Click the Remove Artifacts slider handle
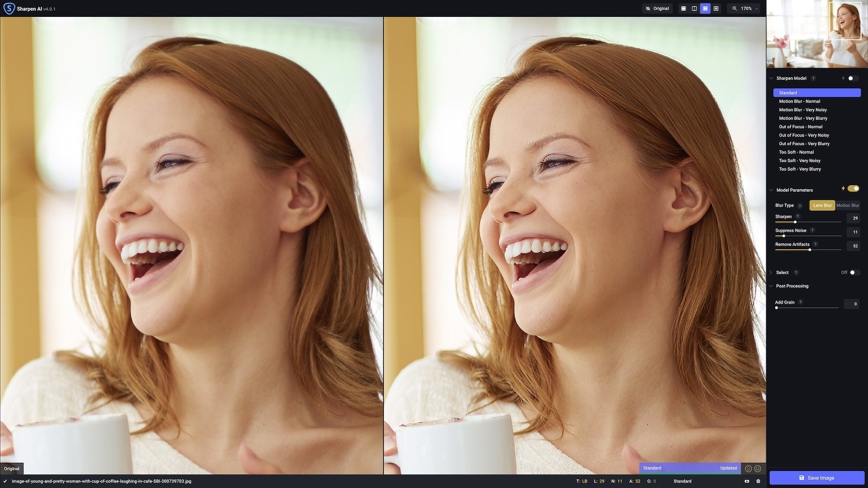Viewport: 868px width, 488px height. 810,249
